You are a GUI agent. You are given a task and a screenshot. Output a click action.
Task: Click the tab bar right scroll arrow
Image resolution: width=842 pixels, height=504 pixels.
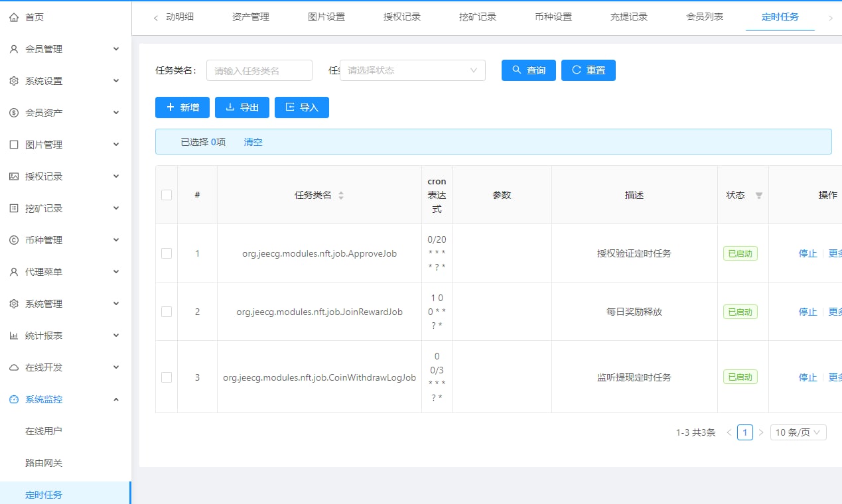(831, 18)
